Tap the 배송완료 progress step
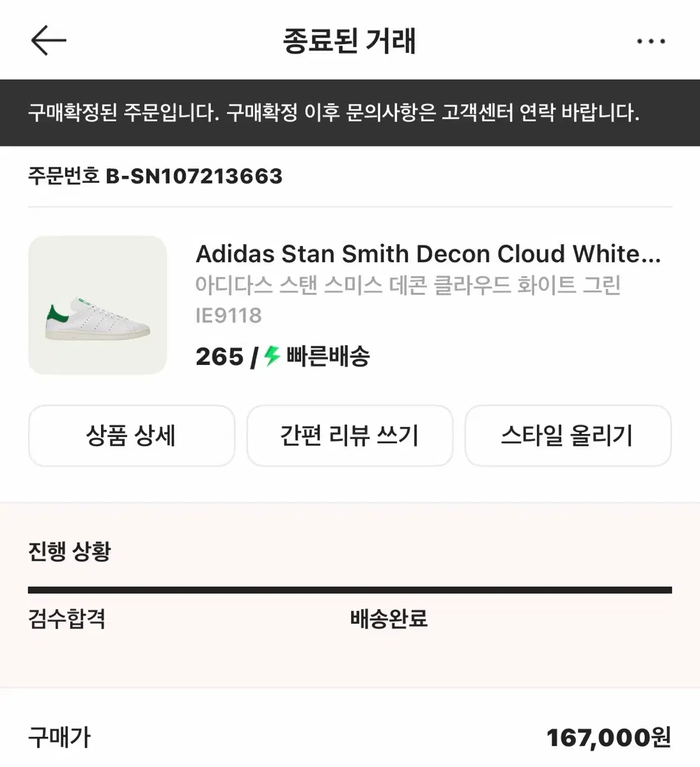 389,619
